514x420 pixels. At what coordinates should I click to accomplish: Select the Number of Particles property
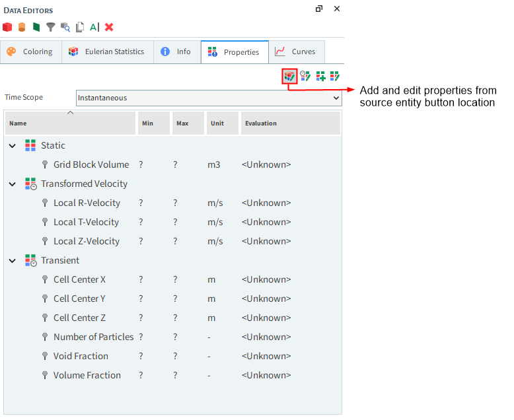[x=94, y=337]
